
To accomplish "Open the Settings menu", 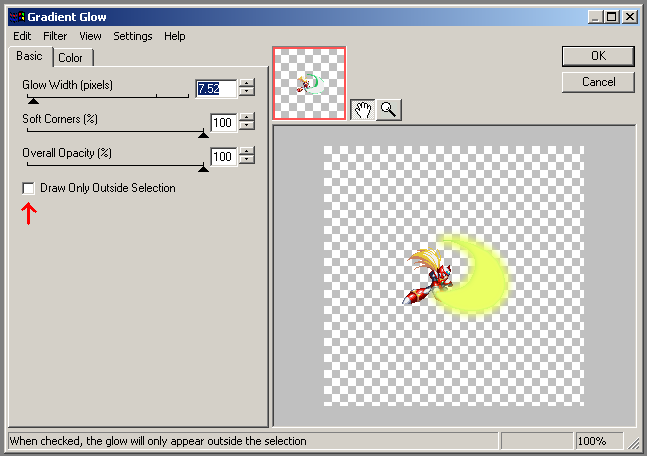I will coord(132,36).
